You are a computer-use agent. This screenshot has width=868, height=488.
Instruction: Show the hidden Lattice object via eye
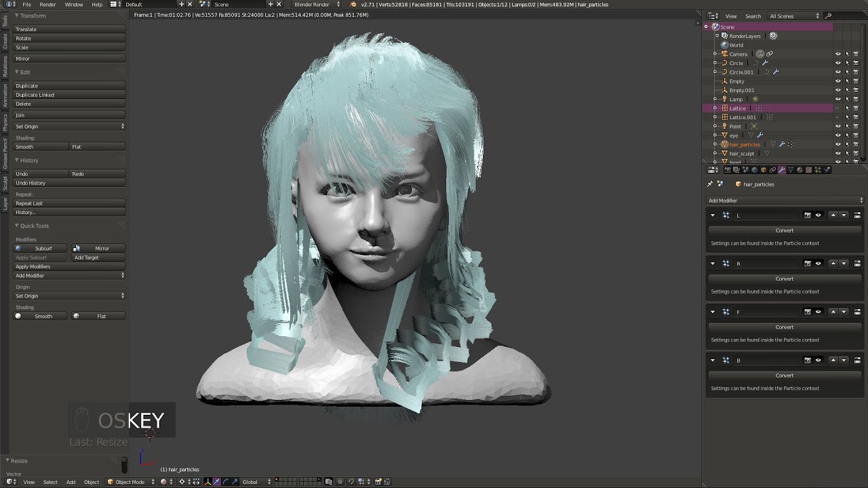(x=837, y=108)
